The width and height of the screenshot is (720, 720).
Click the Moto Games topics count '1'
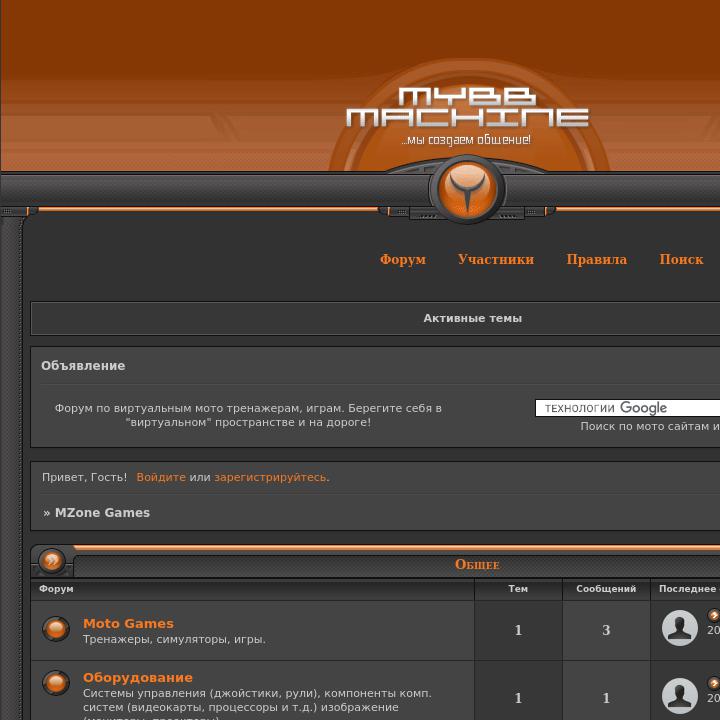tap(518, 630)
